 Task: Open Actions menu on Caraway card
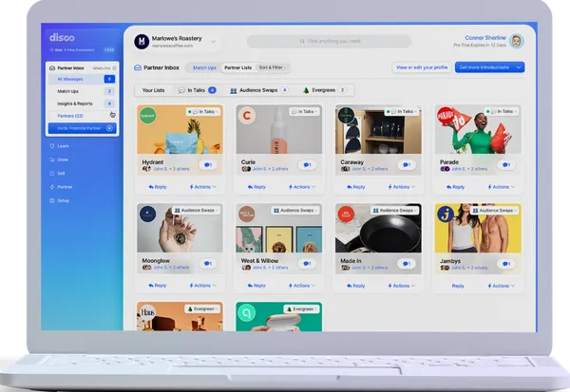pos(401,187)
